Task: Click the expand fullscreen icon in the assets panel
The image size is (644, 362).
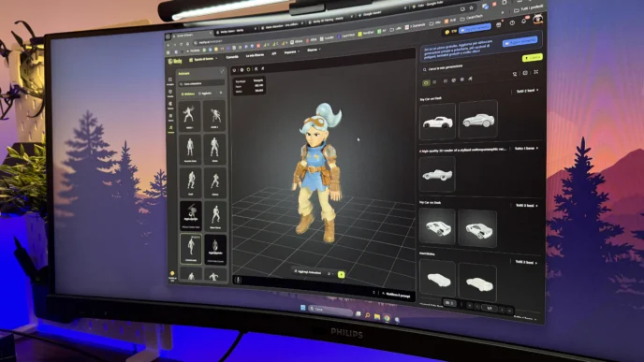Action: (535, 72)
